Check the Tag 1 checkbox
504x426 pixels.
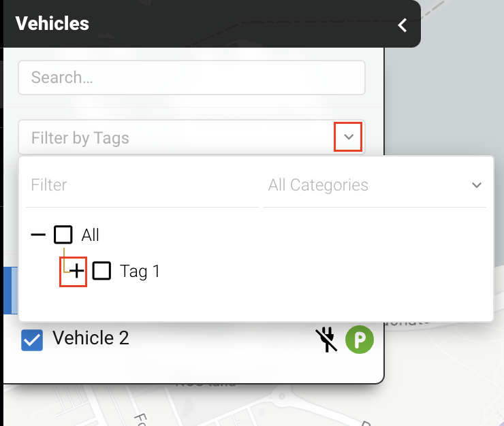101,272
